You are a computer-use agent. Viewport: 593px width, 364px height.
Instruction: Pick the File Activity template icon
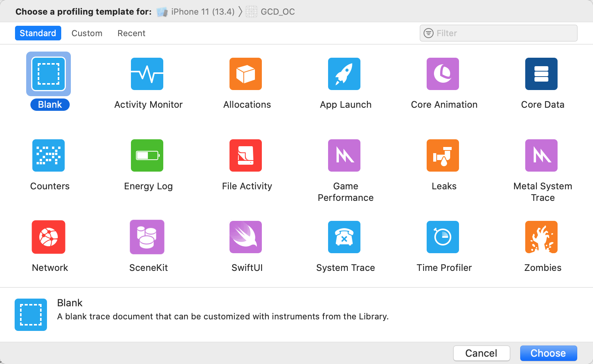(246, 155)
